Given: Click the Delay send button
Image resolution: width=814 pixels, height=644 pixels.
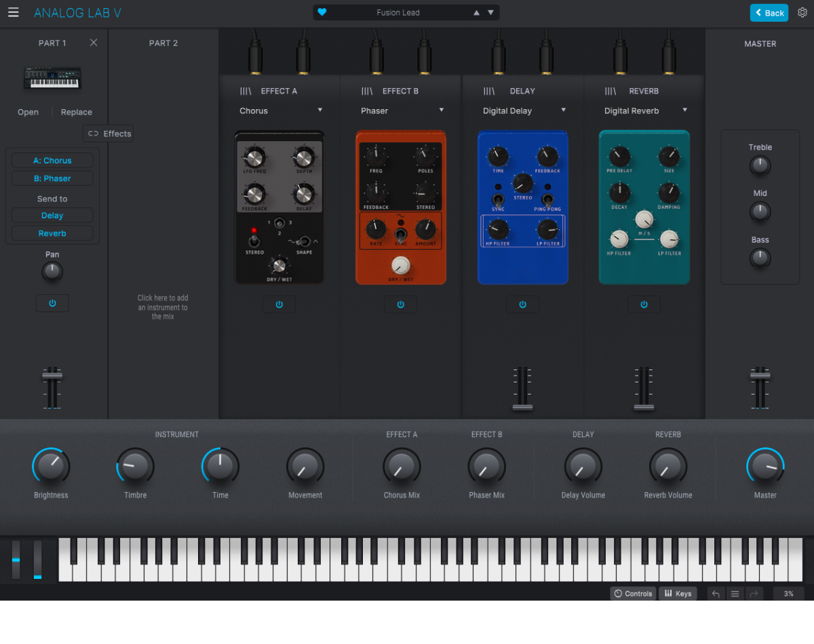Looking at the screenshot, I should pyautogui.click(x=52, y=216).
